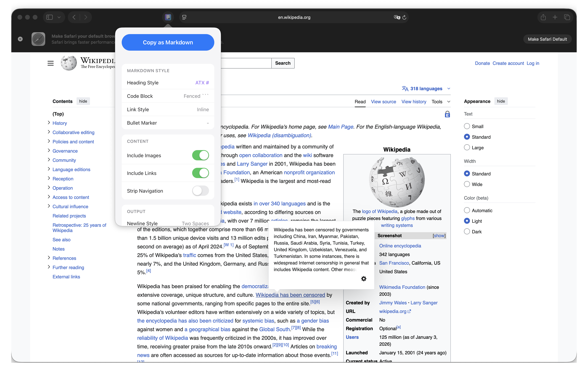This screenshot has width=588, height=376.
Task: Disable the Include Images toggle
Action: click(200, 155)
